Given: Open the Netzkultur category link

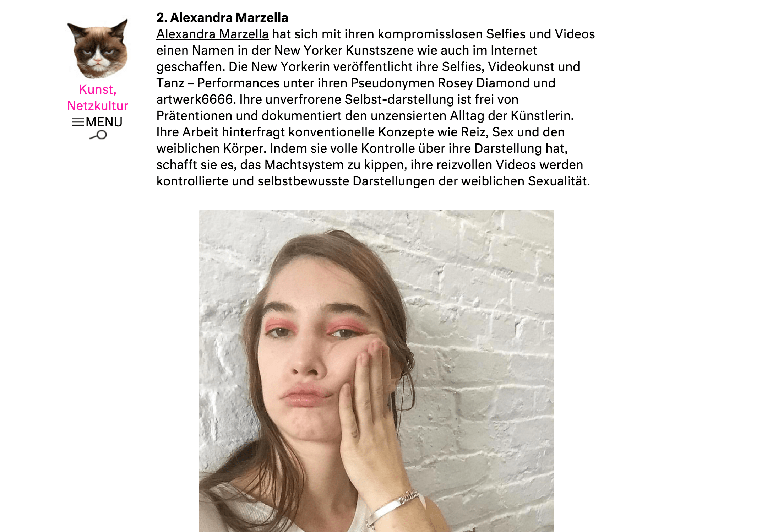Looking at the screenshot, I should click(x=98, y=106).
